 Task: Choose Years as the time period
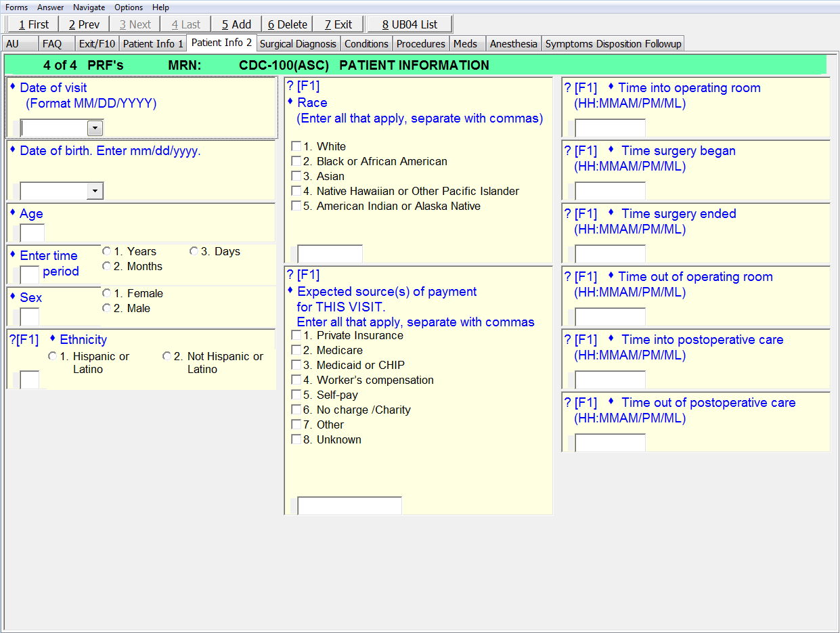pos(106,252)
